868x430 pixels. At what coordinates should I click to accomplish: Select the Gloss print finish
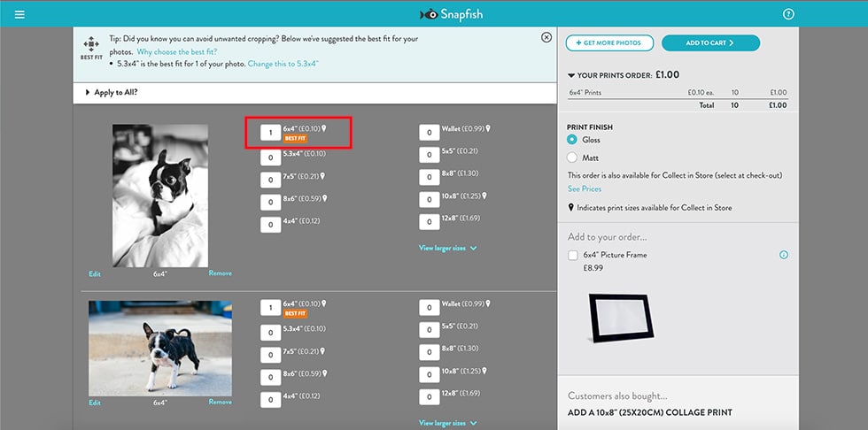(x=572, y=140)
